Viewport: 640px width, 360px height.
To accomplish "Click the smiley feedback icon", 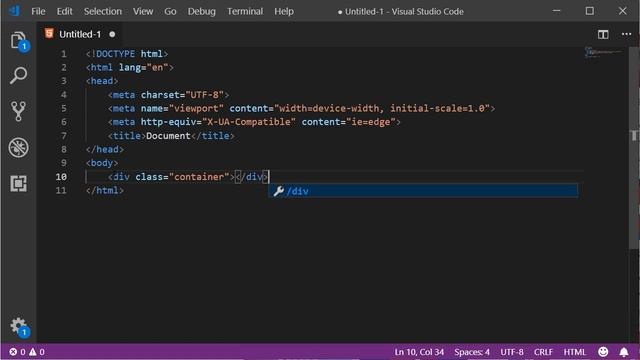I will coord(603,352).
